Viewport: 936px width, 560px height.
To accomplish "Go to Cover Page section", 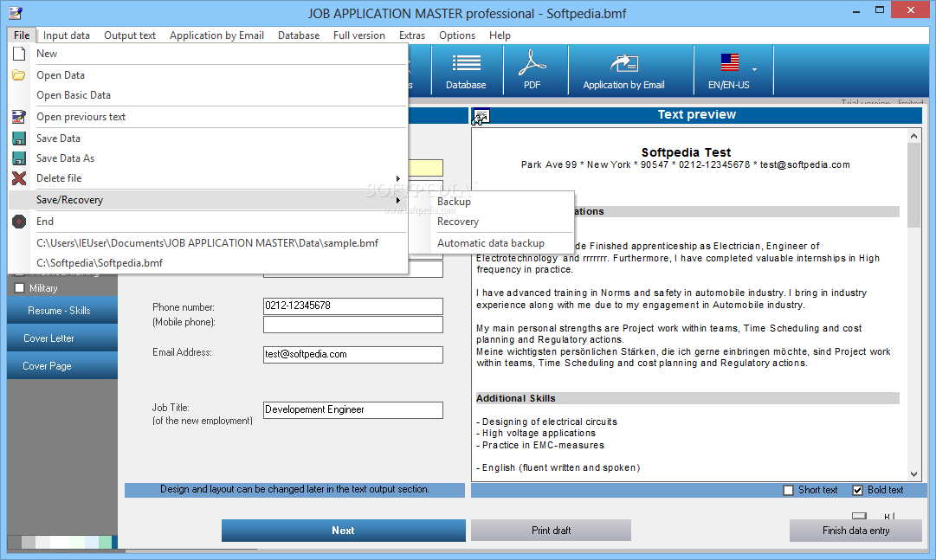I will point(62,366).
